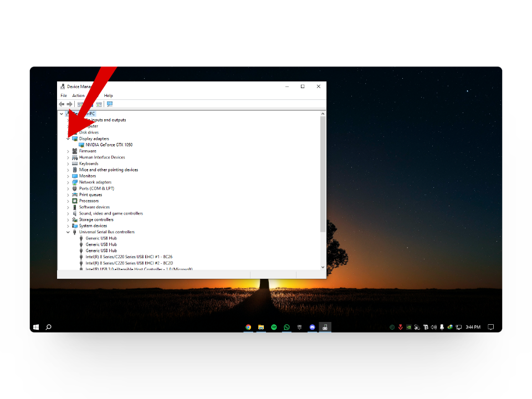Expand Ports (COM & LPT)

pos(68,188)
